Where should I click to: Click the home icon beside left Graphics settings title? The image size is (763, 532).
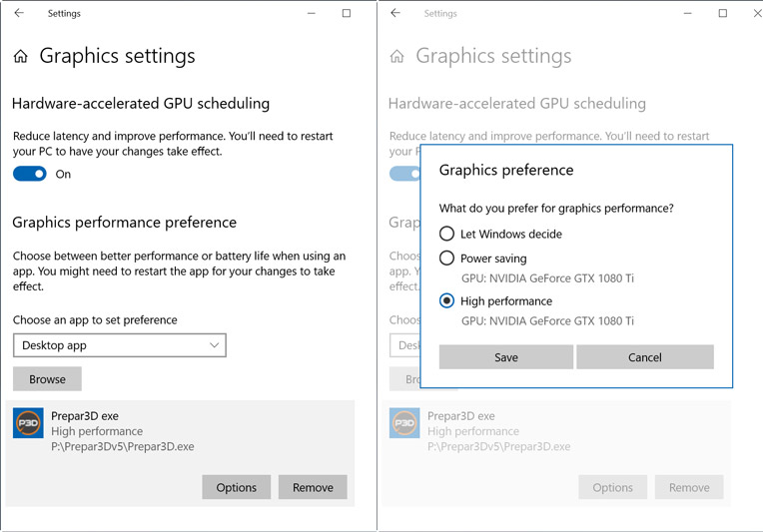(x=21, y=57)
